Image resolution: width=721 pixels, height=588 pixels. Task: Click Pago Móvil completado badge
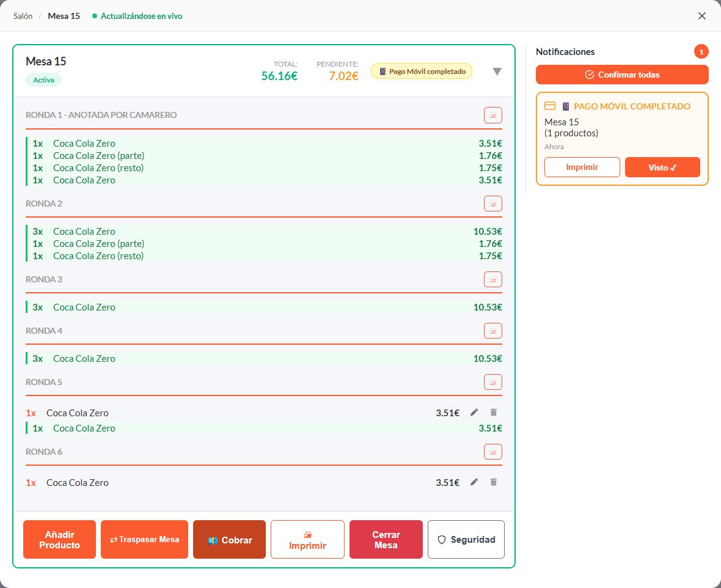click(422, 72)
